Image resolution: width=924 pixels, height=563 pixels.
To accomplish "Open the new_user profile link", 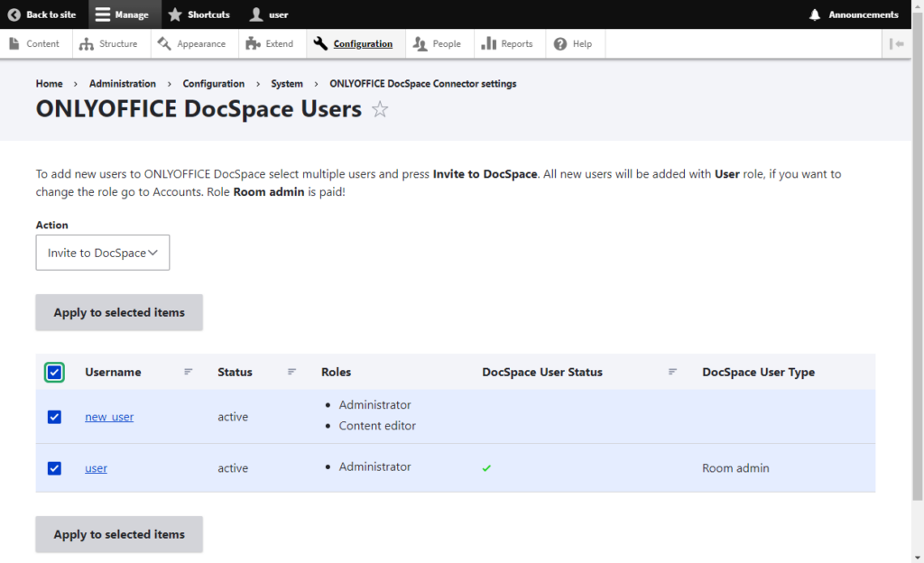I will (x=108, y=417).
